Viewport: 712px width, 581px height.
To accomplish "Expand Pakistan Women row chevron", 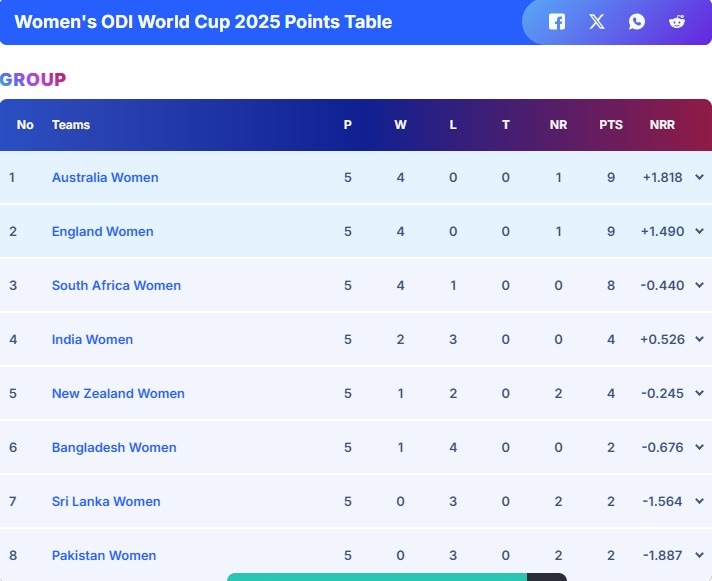I will pyautogui.click(x=700, y=555).
